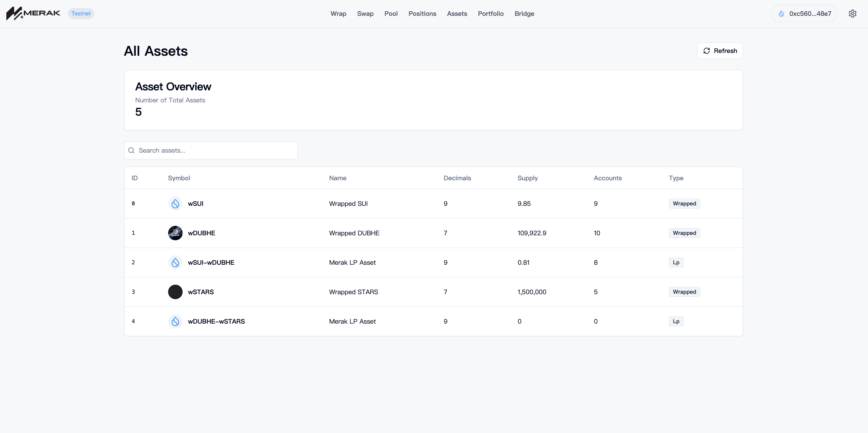Select the wDUBHE–wSTARS symbol text
The width and height of the screenshot is (868, 433).
tap(216, 321)
